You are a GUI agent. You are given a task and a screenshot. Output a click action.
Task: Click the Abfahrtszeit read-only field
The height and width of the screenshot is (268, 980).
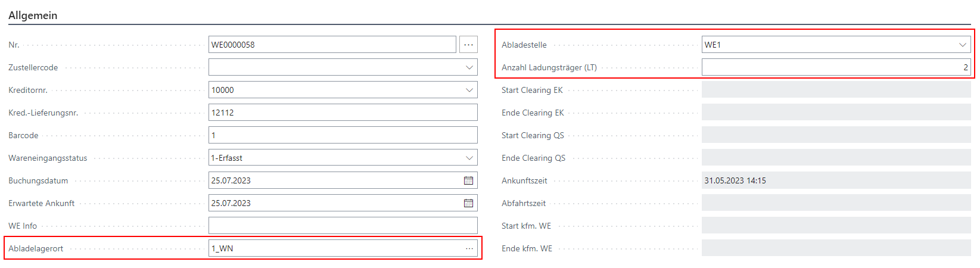835,203
